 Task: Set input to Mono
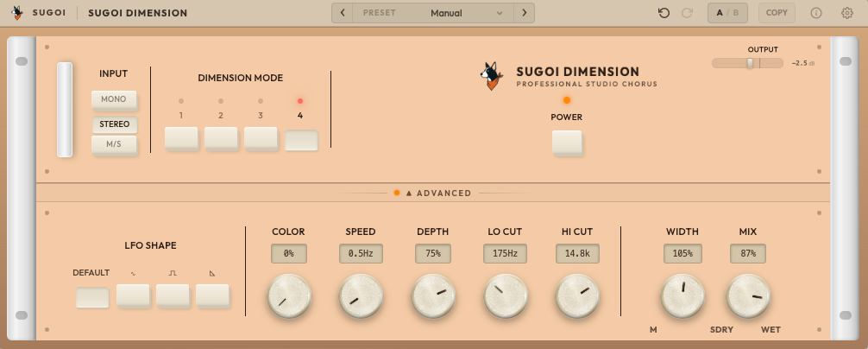click(x=114, y=100)
